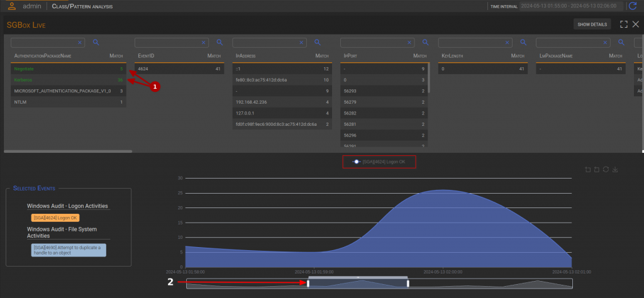Viewport: 644px width, 298px height.
Task: Click the LmPackageName column header
Action: [556, 56]
